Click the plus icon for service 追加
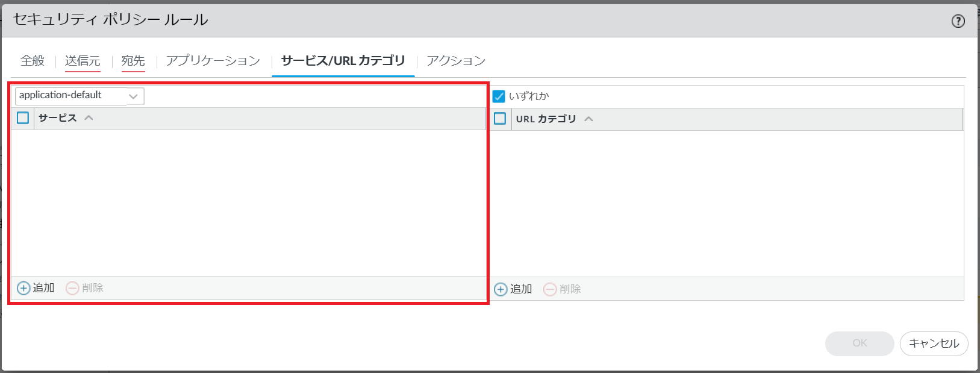Image resolution: width=980 pixels, height=373 pixels. (x=23, y=288)
